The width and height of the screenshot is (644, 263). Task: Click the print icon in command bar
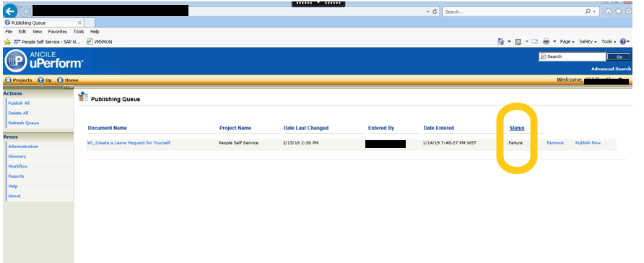(547, 41)
